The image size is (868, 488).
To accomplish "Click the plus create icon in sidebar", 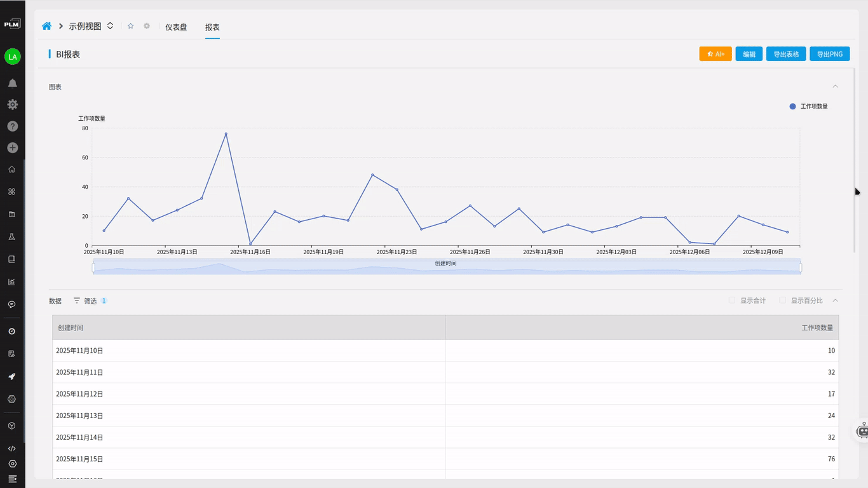I will pyautogui.click(x=13, y=147).
